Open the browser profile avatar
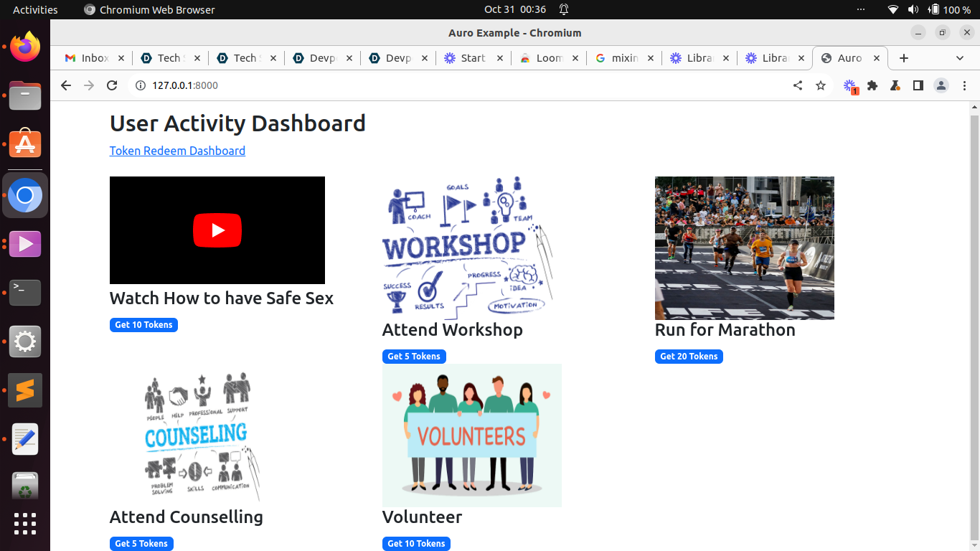980x551 pixels. point(941,85)
